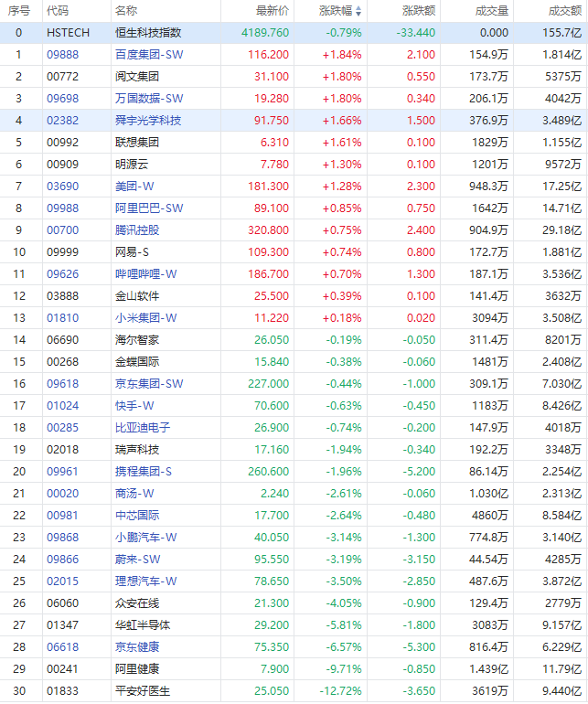The width and height of the screenshot is (588, 704).
Task: Open 中芯国际 stock link
Action: click(x=137, y=516)
